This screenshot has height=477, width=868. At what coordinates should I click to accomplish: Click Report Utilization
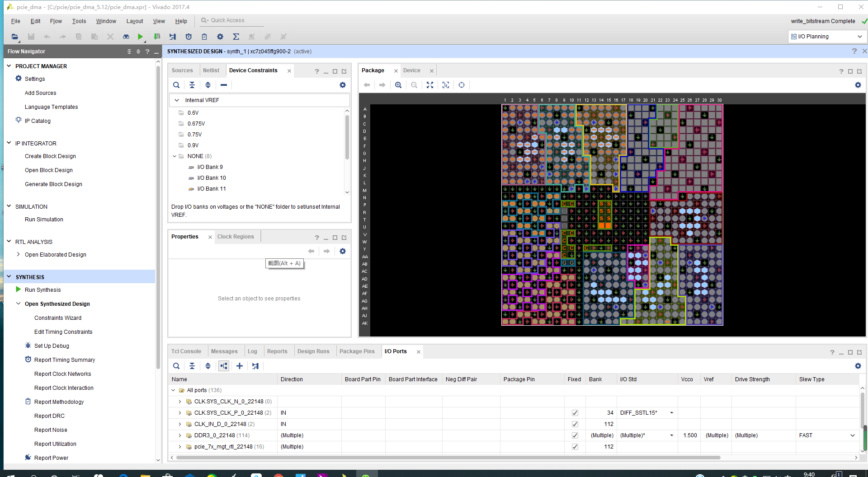[x=55, y=444]
